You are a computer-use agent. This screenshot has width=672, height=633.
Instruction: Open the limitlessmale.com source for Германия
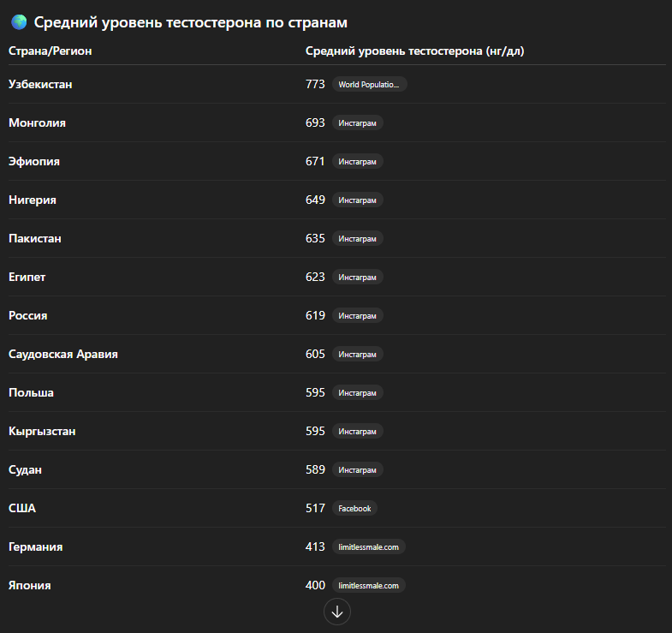(x=368, y=547)
